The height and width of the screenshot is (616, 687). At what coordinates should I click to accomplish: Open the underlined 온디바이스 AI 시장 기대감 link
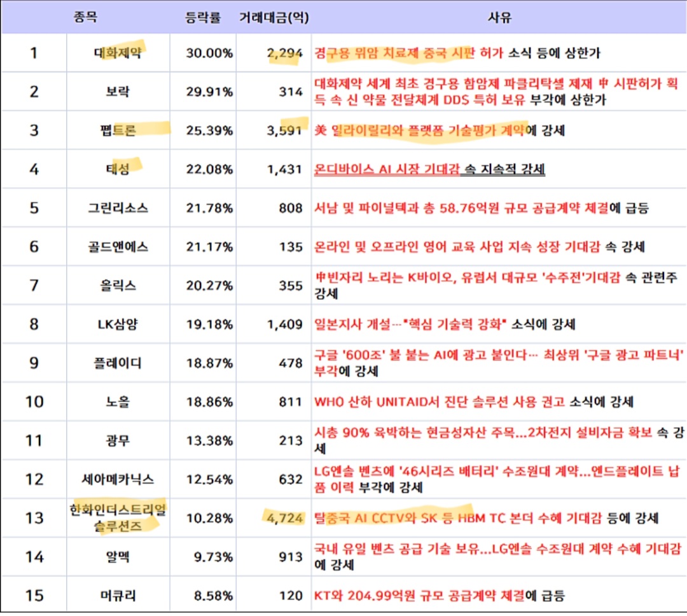tap(387, 169)
